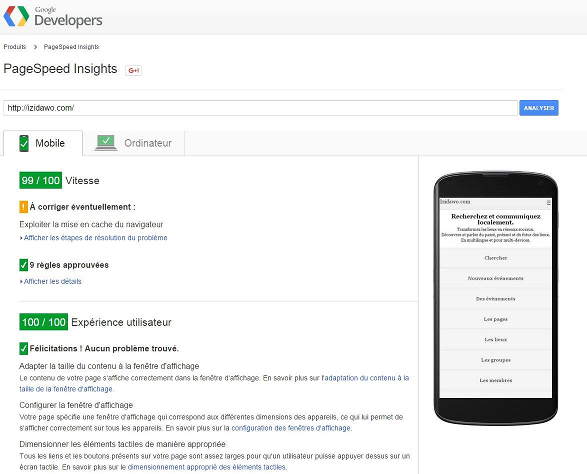Click the green check beside Félicitations
Viewport: 587px width, 474px height.
24,348
